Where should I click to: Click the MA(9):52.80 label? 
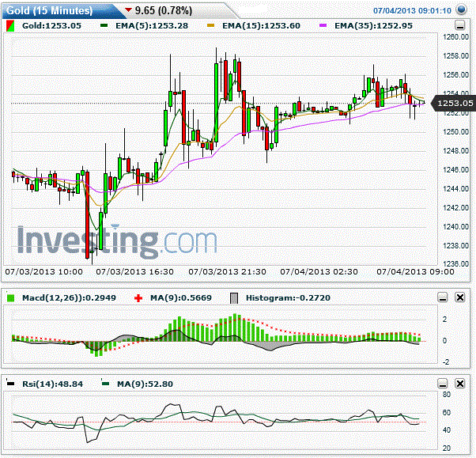[145, 384]
